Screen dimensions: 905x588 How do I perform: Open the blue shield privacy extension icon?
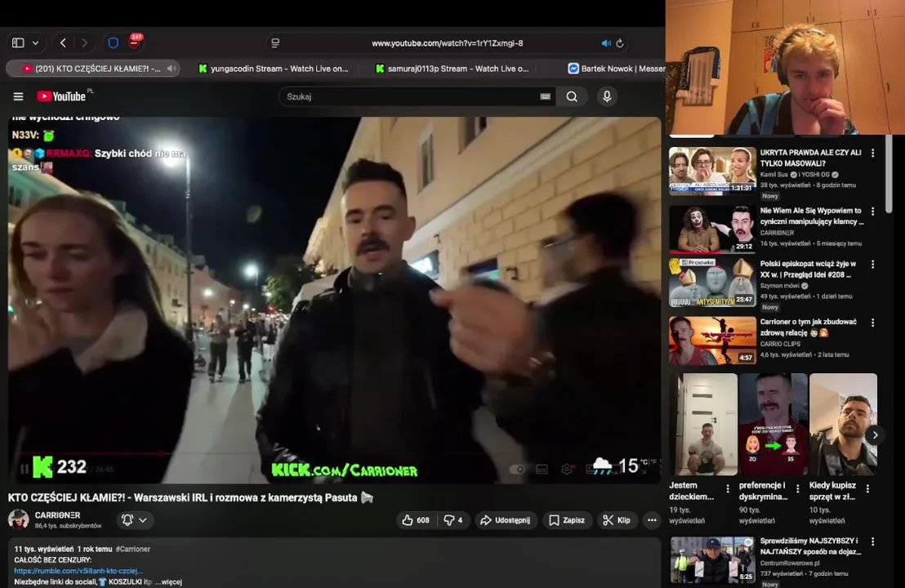pyautogui.click(x=113, y=42)
